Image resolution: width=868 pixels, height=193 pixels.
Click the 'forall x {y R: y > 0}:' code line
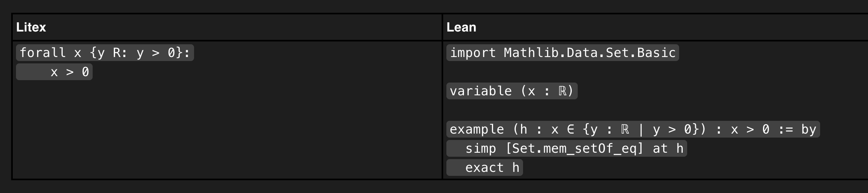coord(105,53)
